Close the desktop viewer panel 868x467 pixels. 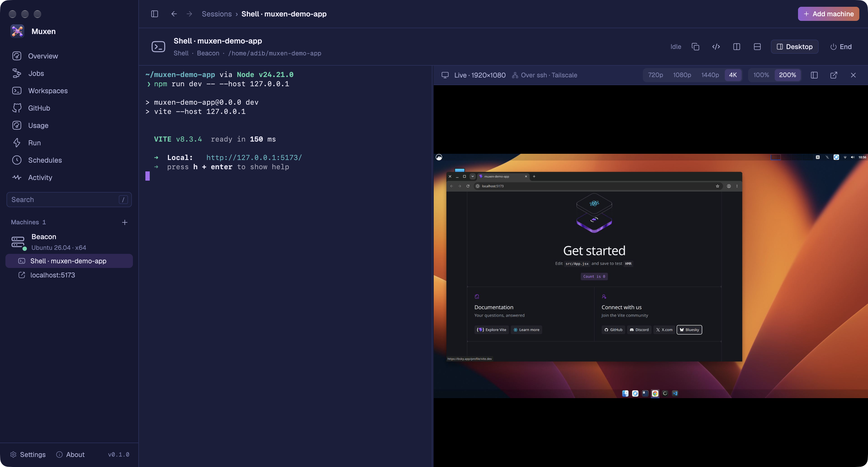click(853, 75)
